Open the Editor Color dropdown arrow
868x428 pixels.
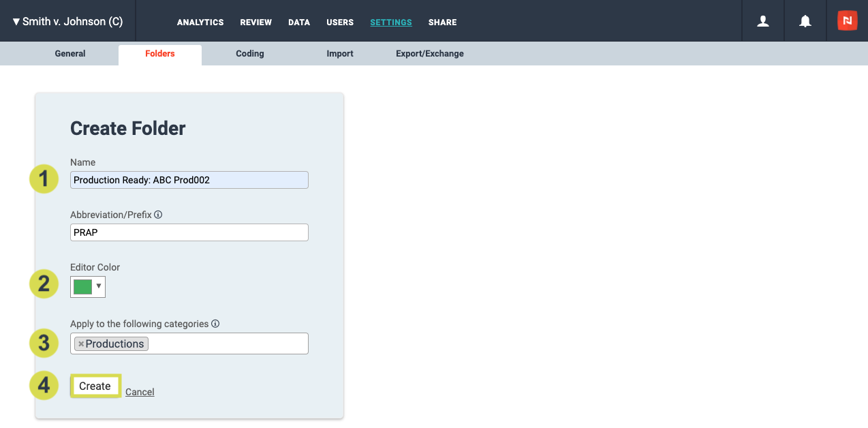click(x=99, y=286)
